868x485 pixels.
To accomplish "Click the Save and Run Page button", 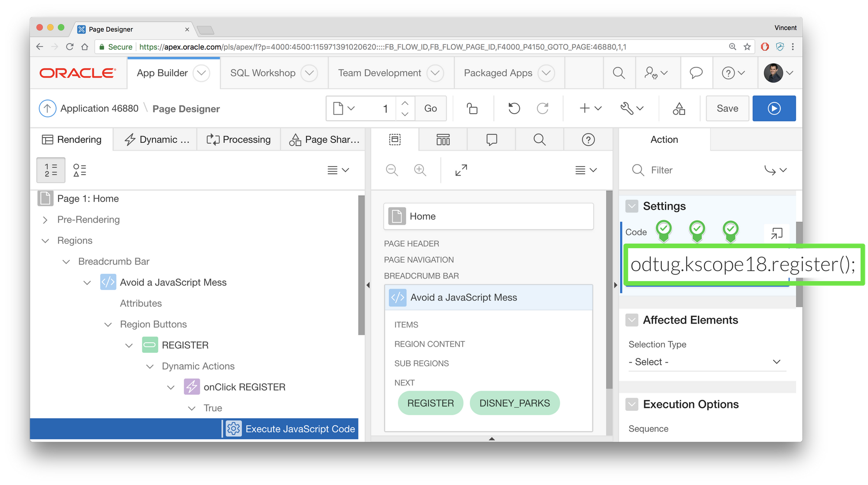I will coord(774,108).
